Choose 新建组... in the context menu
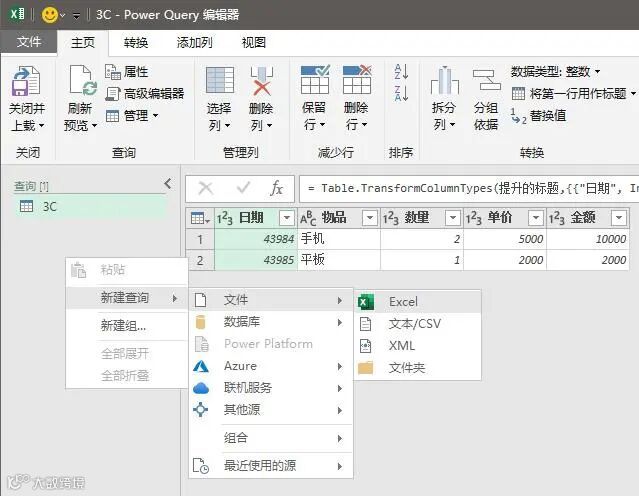 [126, 326]
